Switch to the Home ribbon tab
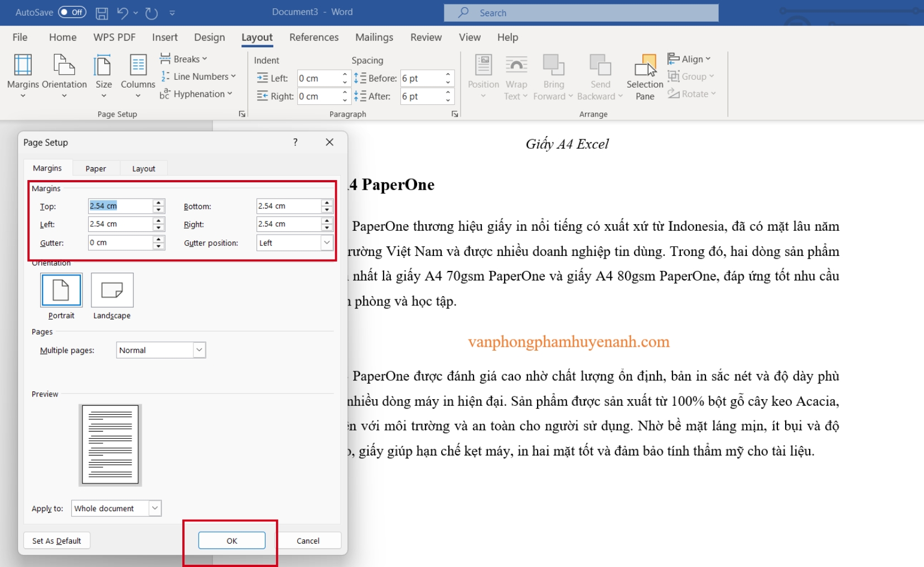The image size is (924, 567). click(x=63, y=37)
